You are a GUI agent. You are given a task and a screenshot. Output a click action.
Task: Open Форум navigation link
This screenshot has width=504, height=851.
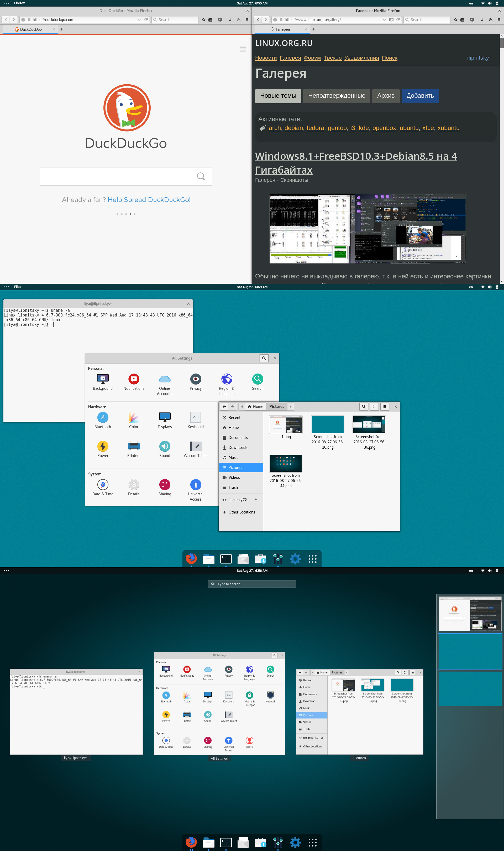point(312,58)
